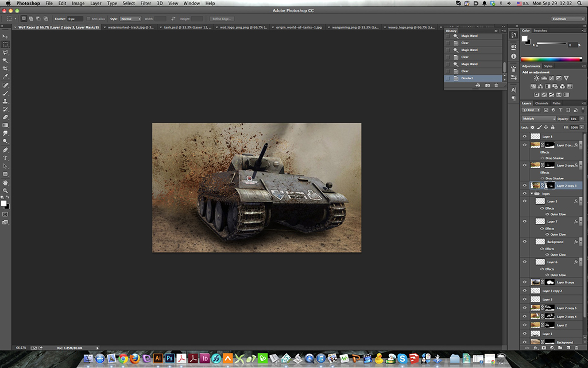Select the Crop tool

pos(5,68)
